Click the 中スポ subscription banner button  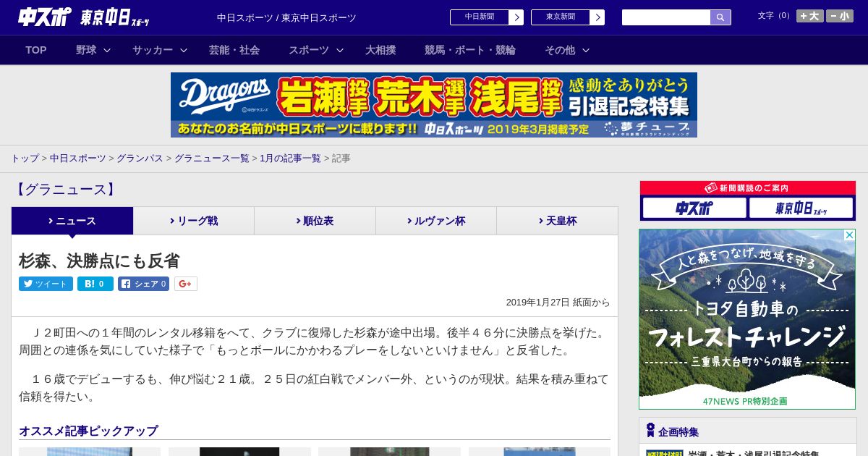point(694,208)
